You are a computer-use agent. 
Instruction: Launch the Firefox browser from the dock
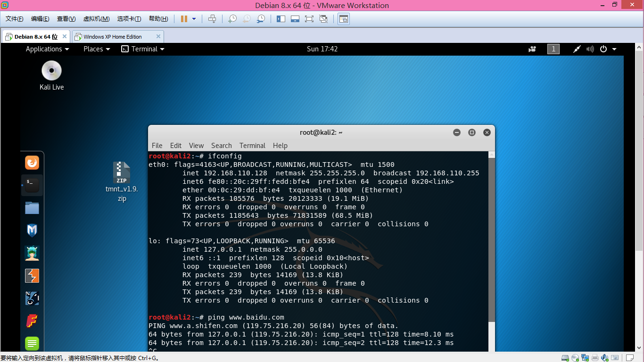click(x=32, y=163)
